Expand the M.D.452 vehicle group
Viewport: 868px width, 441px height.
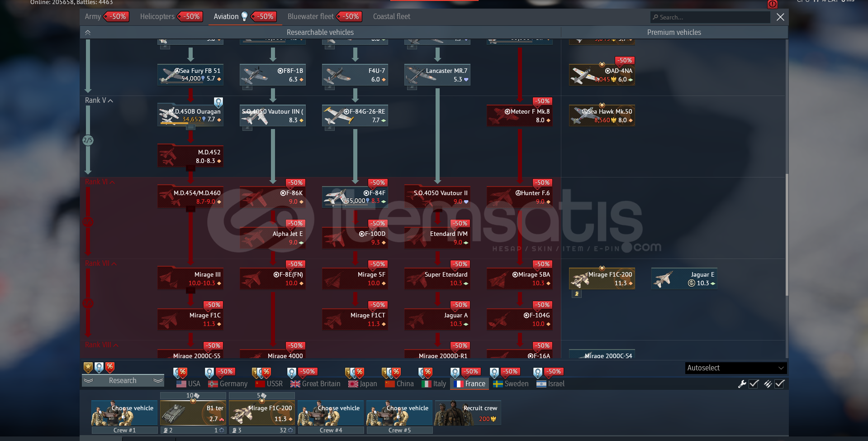pos(190,156)
